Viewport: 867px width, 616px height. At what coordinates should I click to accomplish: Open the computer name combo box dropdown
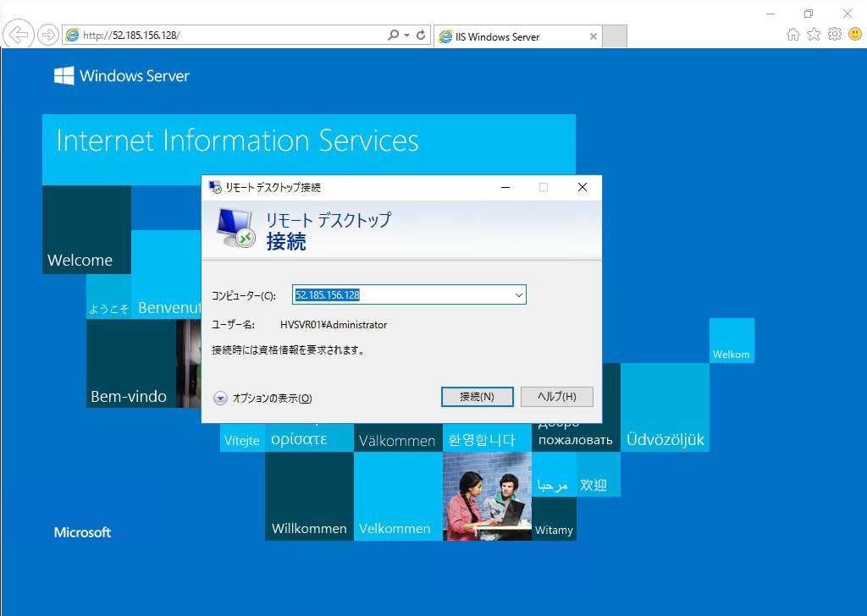519,295
